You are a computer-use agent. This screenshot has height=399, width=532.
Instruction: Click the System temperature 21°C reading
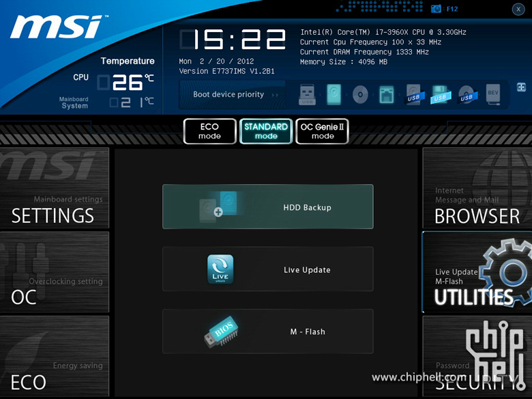[x=132, y=102]
